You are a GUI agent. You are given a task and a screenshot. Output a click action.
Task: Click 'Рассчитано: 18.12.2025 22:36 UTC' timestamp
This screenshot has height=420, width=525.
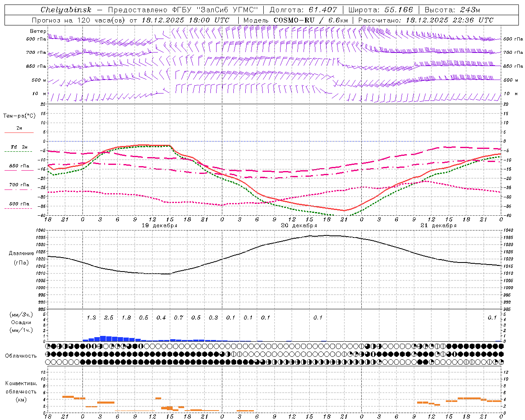tap(426, 20)
